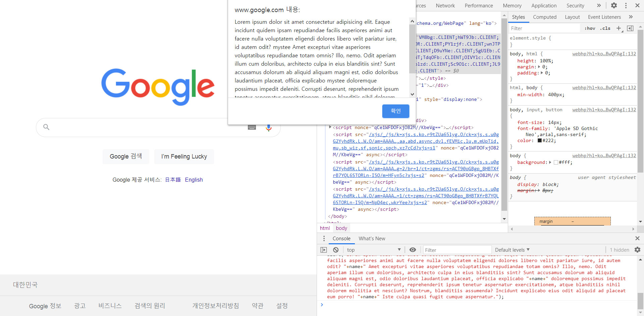Toggle computed styles sidebar icon
Image resolution: width=644 pixels, height=316 pixels.
[x=630, y=28]
